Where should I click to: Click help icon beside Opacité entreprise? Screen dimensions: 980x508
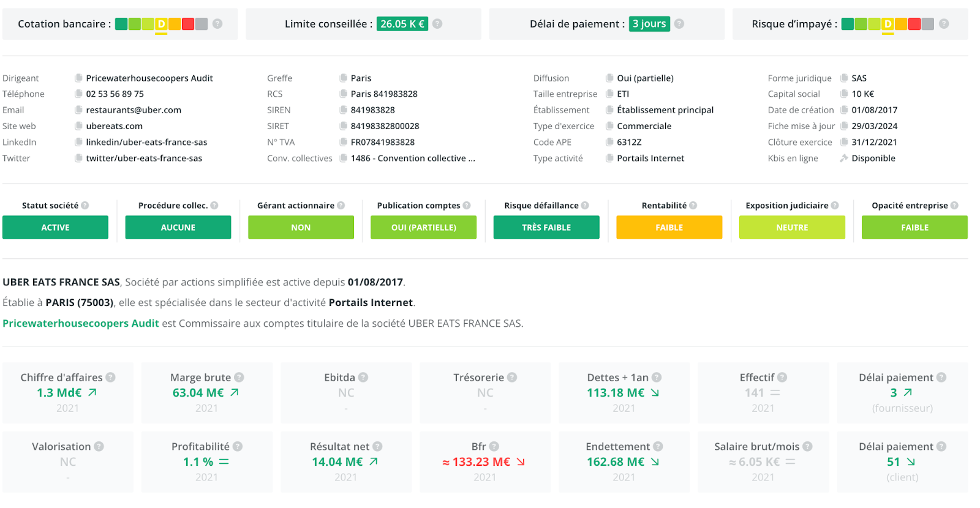click(x=954, y=206)
